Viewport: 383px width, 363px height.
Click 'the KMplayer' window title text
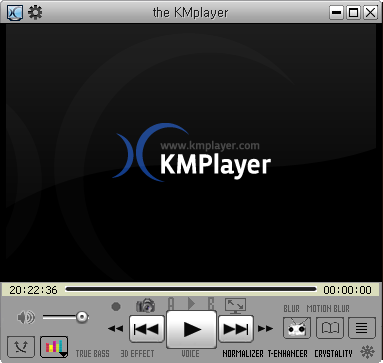click(191, 13)
